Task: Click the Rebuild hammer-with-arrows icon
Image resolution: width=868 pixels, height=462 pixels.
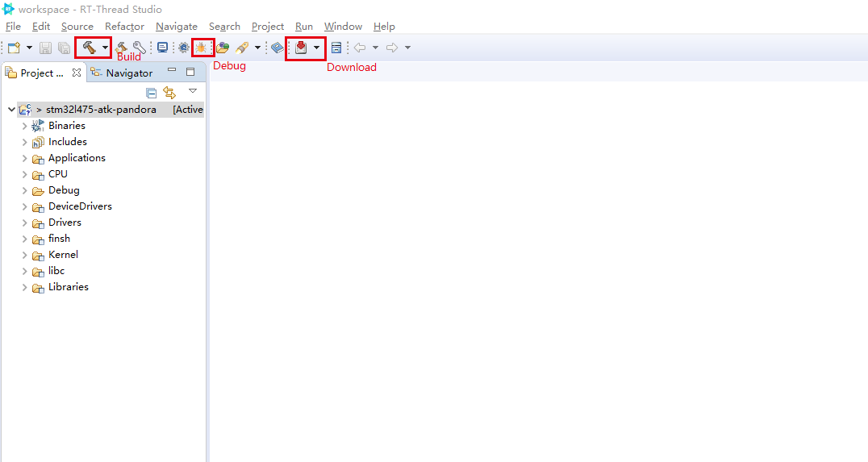Action: 121,48
